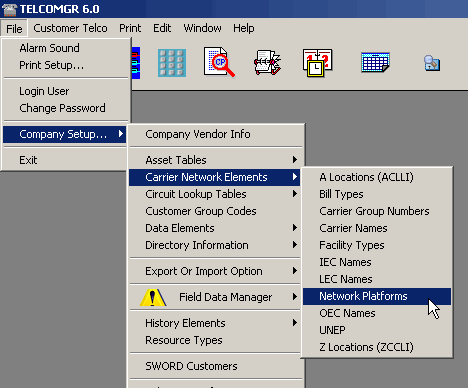Choose A Locations (ACLLI)
This screenshot has width=468, height=388.
click(377, 177)
